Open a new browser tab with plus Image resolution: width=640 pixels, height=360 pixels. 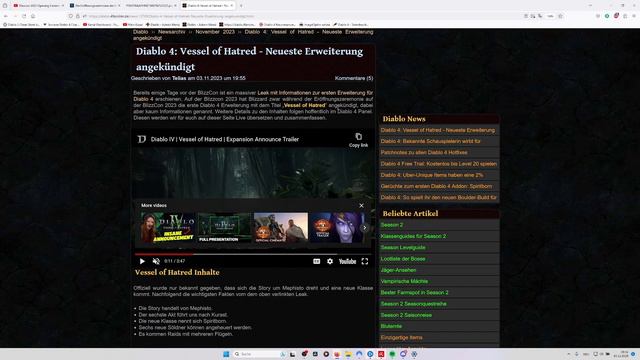241,6
